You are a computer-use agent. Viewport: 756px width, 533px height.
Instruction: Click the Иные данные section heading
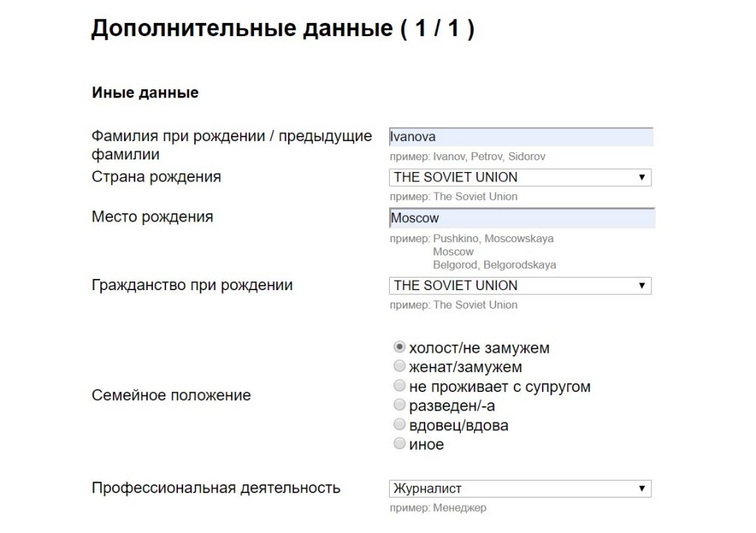point(145,93)
